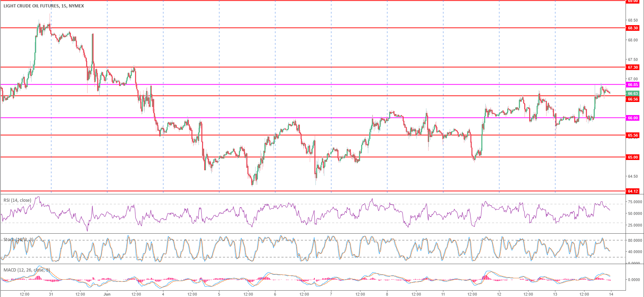Click the 50.0000 RSI scale value

click(635, 213)
